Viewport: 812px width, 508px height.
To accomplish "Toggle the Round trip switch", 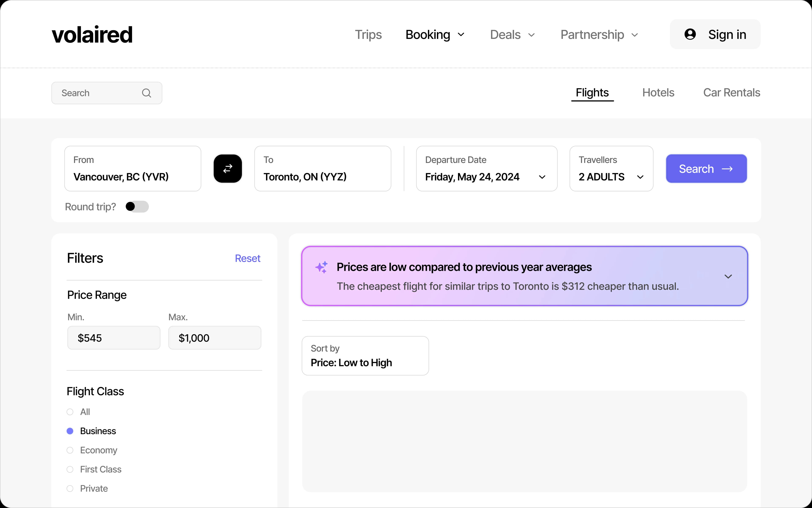I will coord(137,207).
